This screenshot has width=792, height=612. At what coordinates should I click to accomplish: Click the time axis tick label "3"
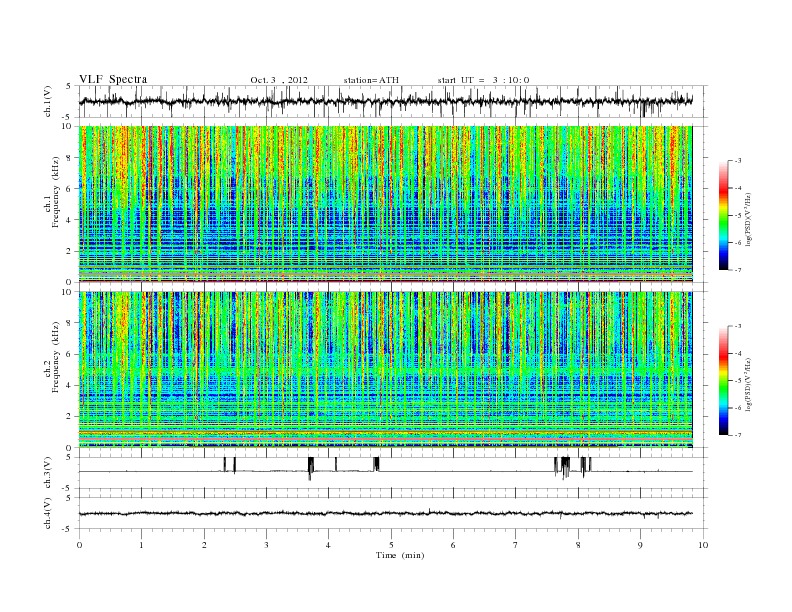click(266, 545)
